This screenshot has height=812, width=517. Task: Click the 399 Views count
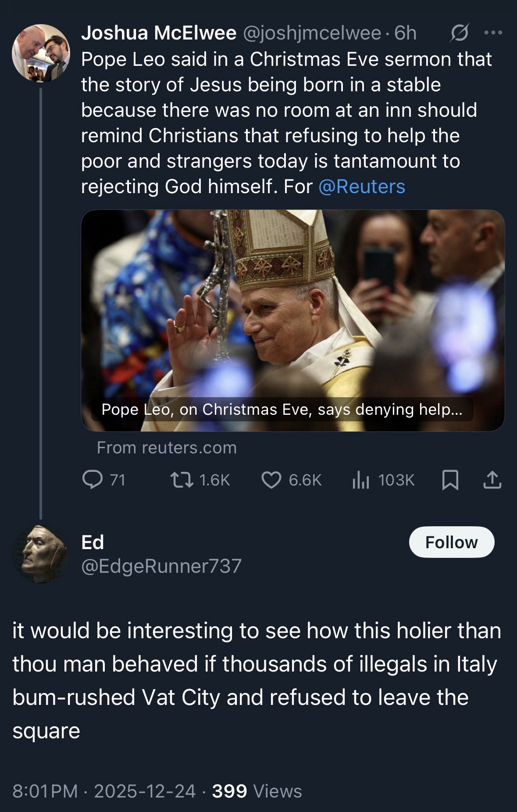point(257,791)
